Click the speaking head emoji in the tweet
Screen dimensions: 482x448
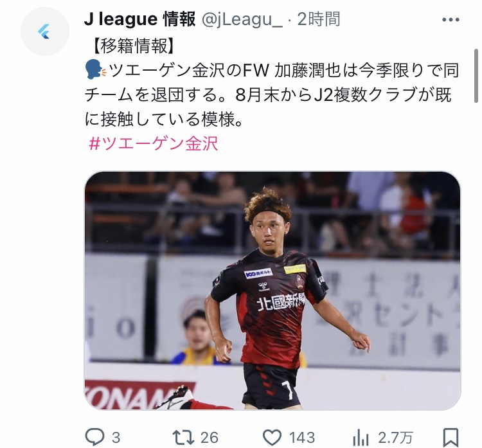tap(94, 71)
